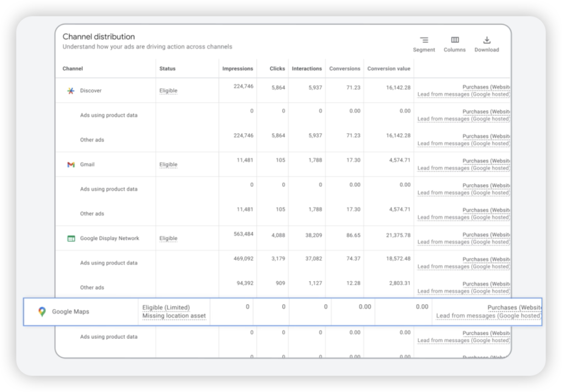Click the 74.37 conversions cell
Image resolution: width=562 pixels, height=392 pixels.
pos(353,258)
